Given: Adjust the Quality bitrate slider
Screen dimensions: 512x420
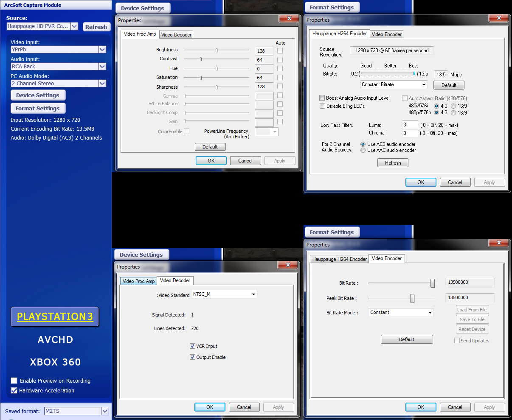Looking at the screenshot, I should (388, 74).
